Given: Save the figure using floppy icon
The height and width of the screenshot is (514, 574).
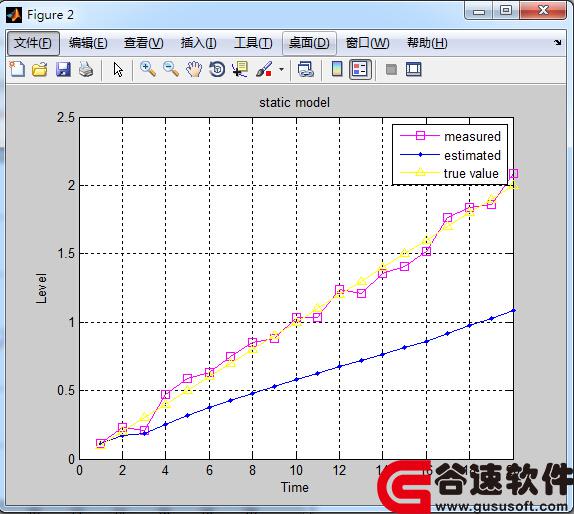Looking at the screenshot, I should [63, 69].
